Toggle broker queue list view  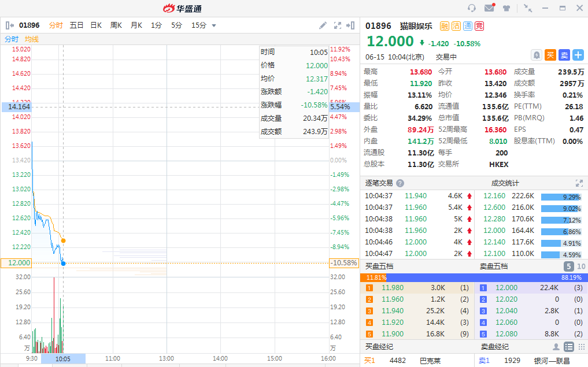pos(568,347)
